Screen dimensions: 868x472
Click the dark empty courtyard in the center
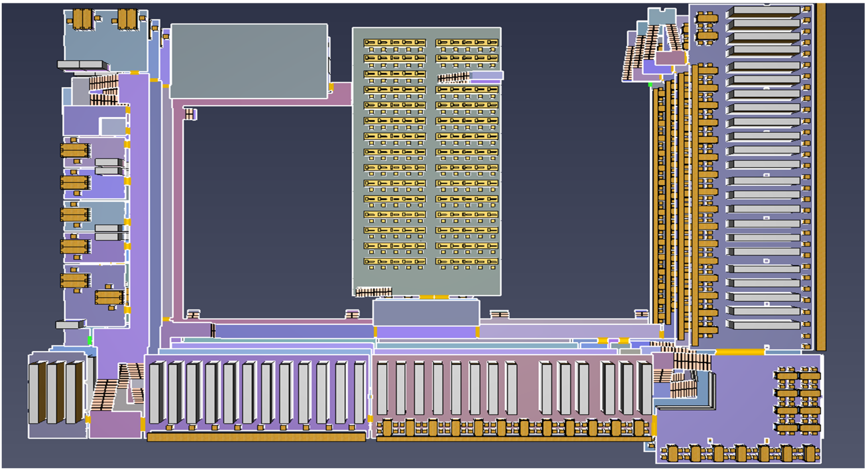[x=266, y=209]
